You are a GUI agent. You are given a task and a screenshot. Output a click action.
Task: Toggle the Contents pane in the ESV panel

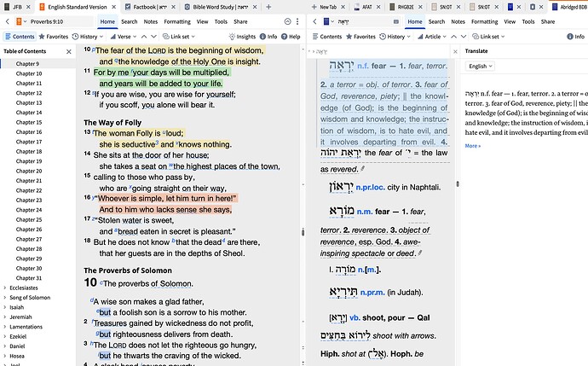click(20, 37)
